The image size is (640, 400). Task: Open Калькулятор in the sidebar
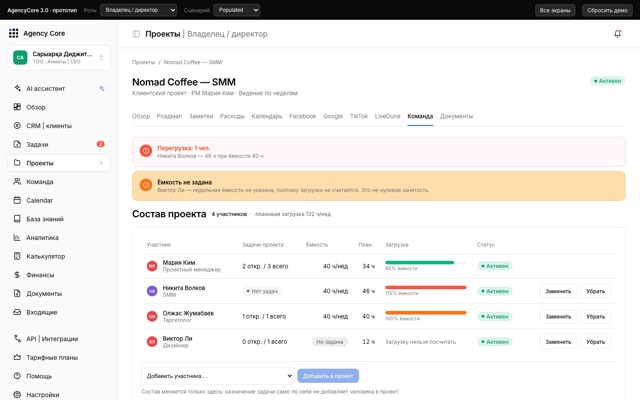[59, 256]
